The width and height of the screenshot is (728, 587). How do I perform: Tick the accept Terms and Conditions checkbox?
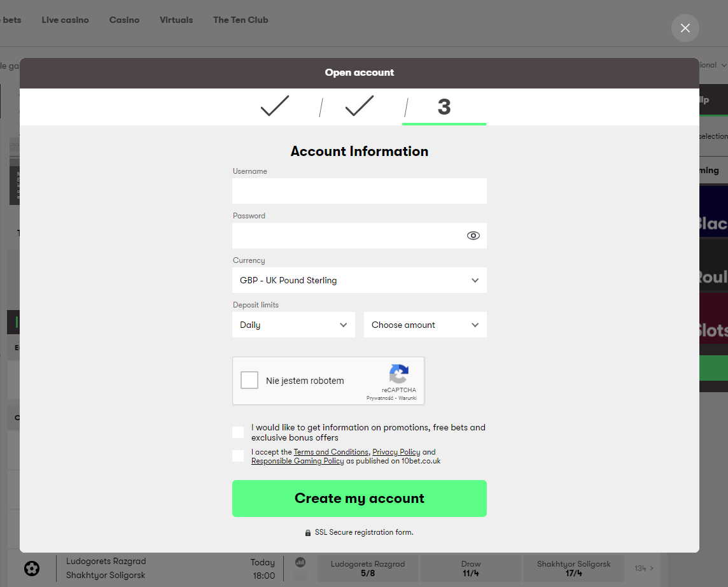click(238, 456)
